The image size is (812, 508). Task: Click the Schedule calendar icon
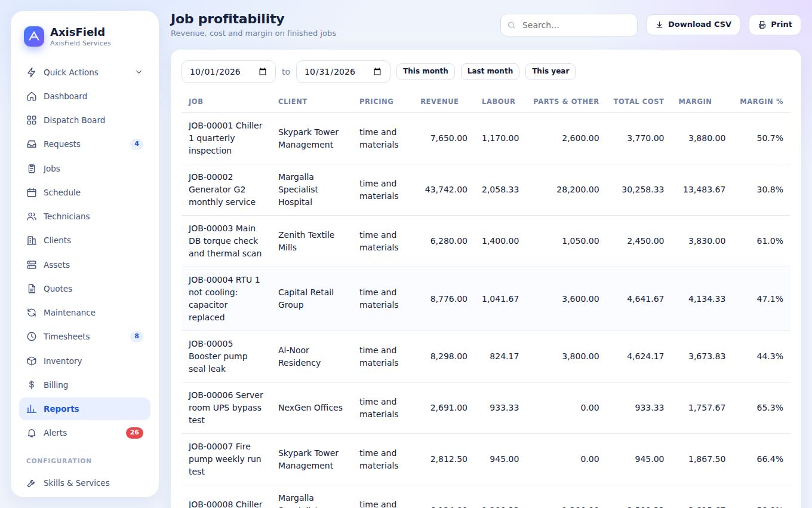coord(32,192)
